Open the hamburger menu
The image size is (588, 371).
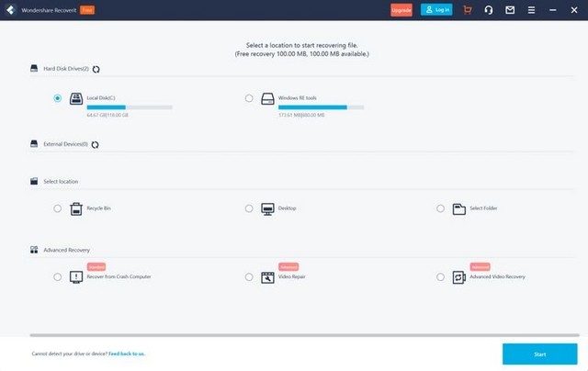[531, 10]
